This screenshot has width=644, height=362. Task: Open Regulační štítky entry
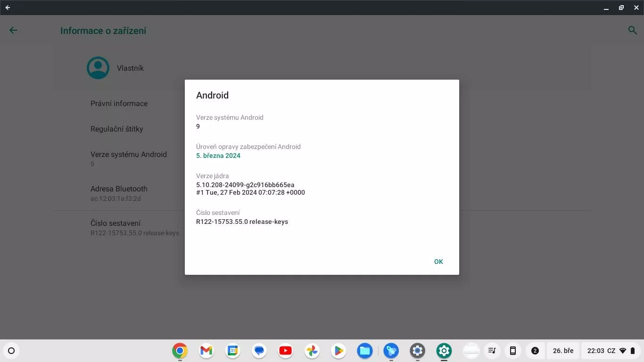116,129
